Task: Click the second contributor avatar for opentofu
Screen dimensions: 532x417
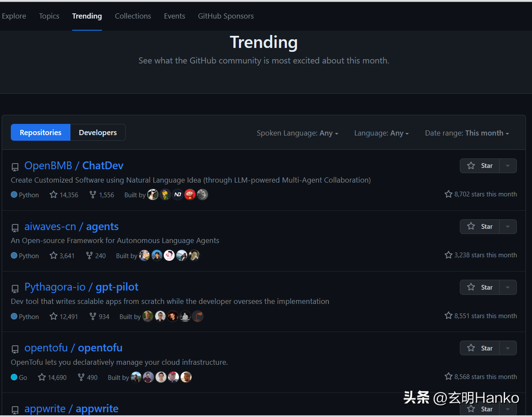Action: pos(149,377)
